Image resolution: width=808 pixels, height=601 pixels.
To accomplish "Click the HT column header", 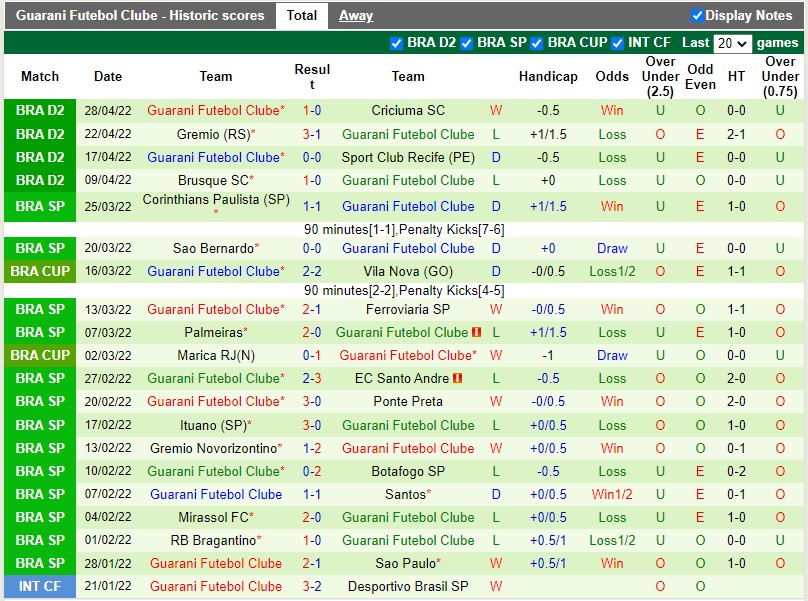I will tap(736, 76).
